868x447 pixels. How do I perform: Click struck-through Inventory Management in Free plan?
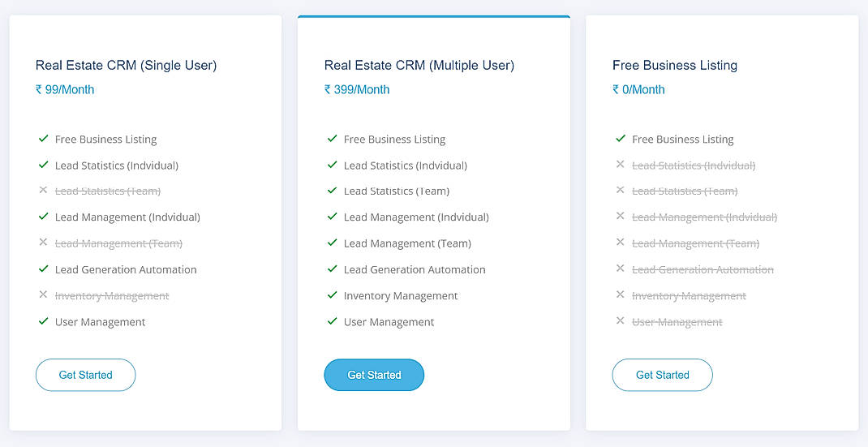690,296
